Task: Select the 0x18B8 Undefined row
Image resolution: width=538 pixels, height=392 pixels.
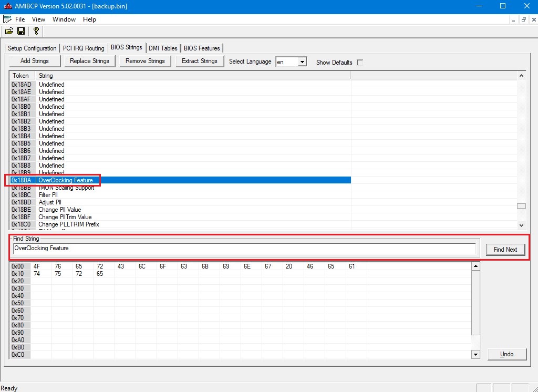Action: click(181, 166)
